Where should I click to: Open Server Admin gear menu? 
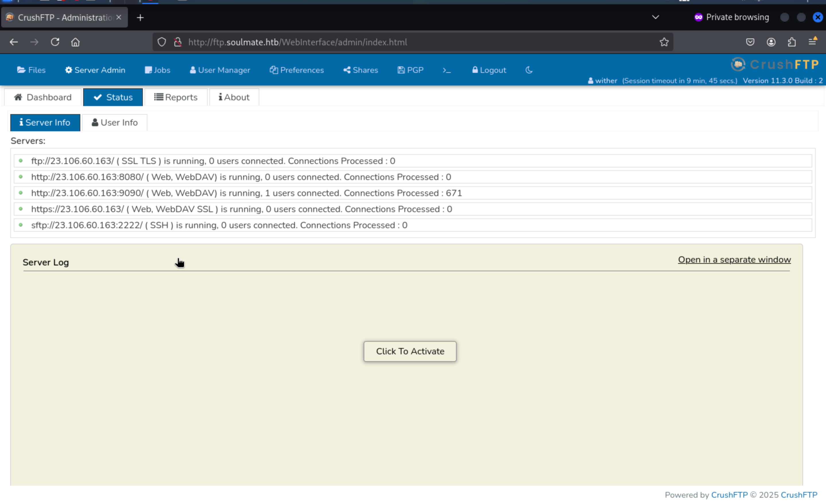click(x=95, y=70)
